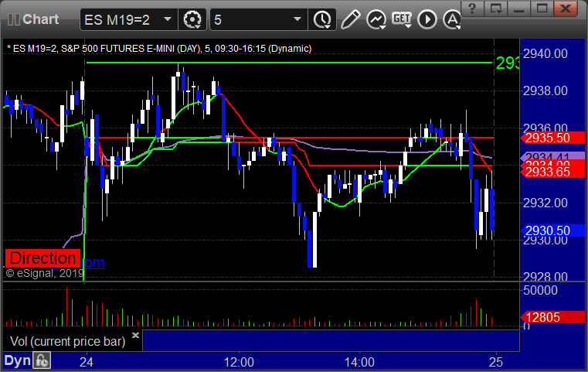Select the pencil drawing tools icon
Viewport: 588px width, 372px height.
click(351, 19)
